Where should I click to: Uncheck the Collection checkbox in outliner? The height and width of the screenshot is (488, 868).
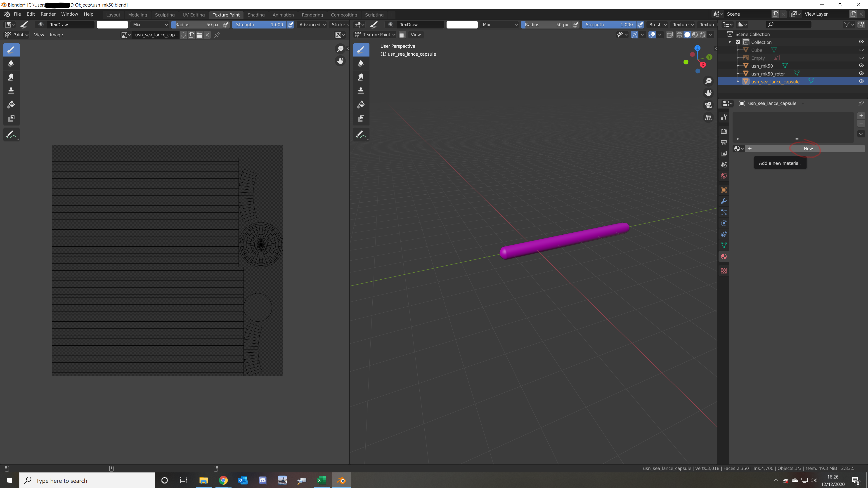pyautogui.click(x=738, y=42)
